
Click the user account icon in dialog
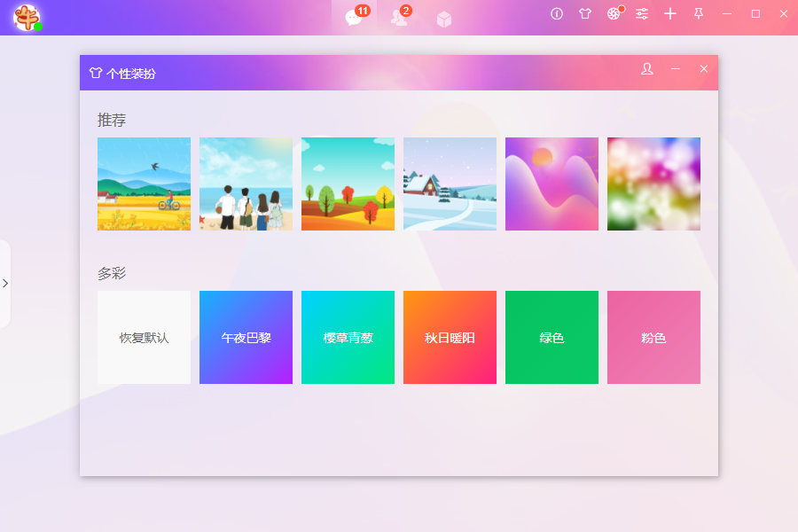coord(647,69)
